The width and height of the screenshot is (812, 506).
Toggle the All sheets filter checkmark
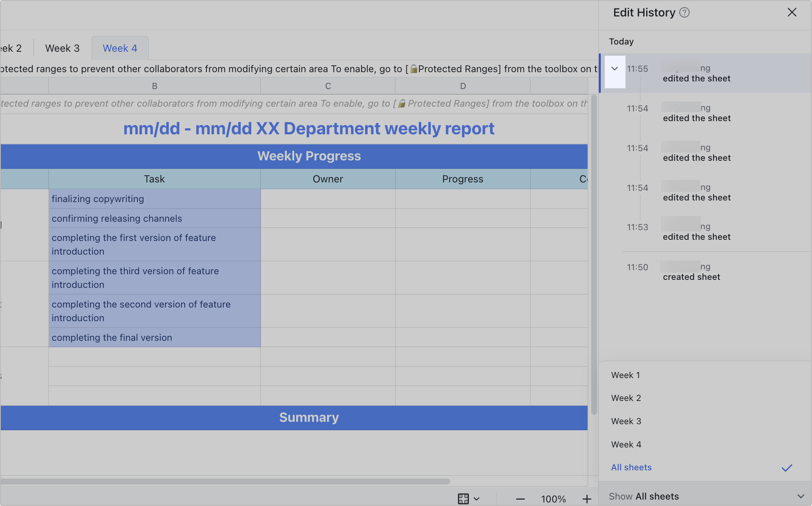(x=787, y=468)
